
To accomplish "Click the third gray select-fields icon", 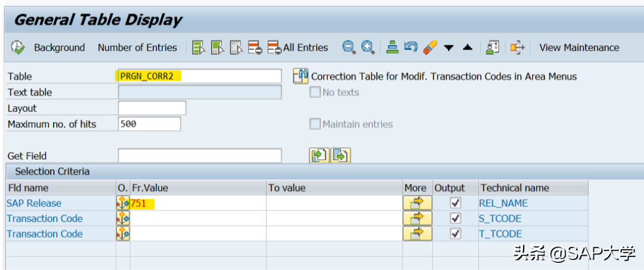I will tap(237, 48).
